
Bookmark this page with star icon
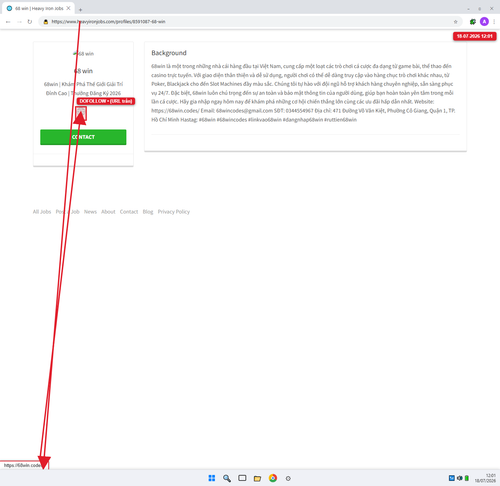[x=455, y=22]
